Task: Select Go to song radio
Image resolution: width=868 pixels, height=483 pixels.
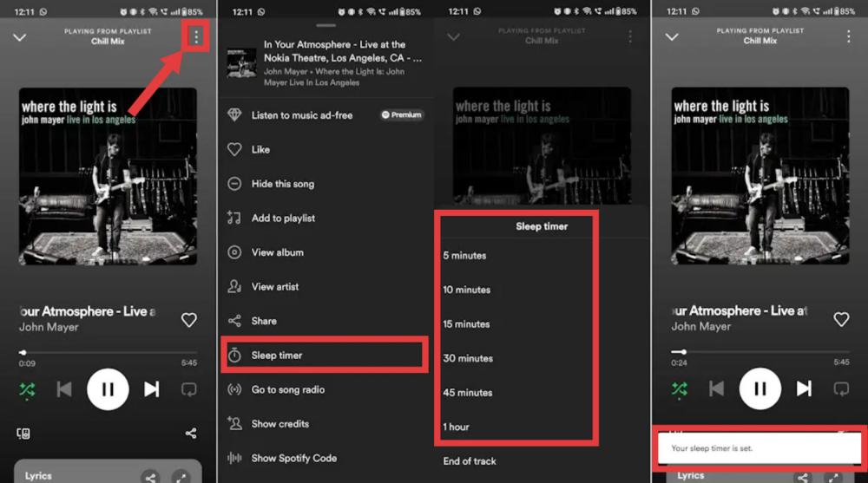Action: coord(325,389)
